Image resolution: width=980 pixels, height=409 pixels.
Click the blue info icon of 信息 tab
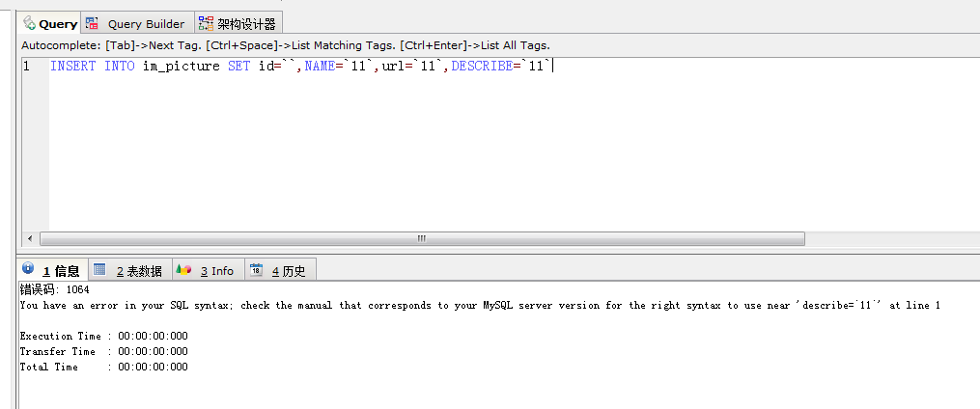point(28,269)
